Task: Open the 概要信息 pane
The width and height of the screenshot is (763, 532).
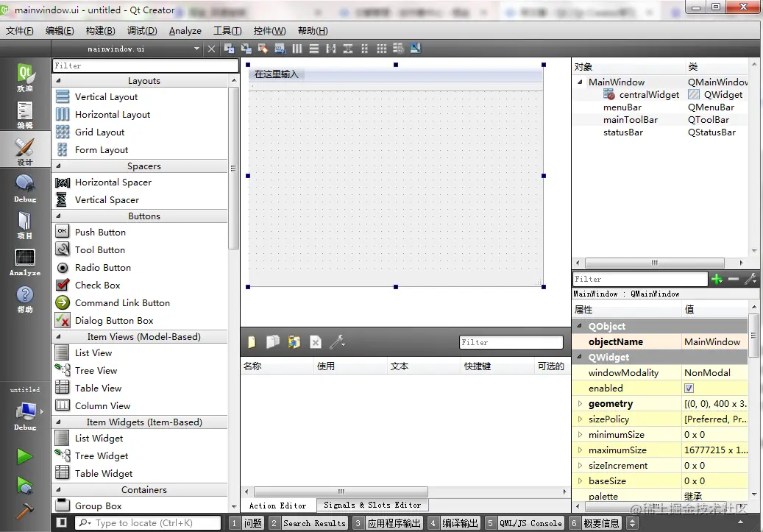Action: (x=595, y=523)
